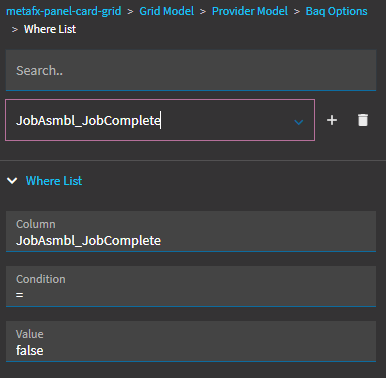Open the JobAsmbl_JobComplete dropdown arrow
The width and height of the screenshot is (386, 378).
pos(299,122)
